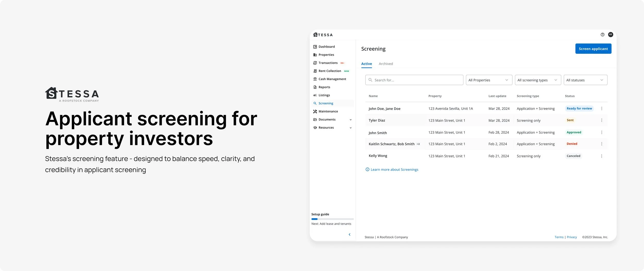Open the Privacy link in footer
This screenshot has width=644, height=271.
pos(572,237)
